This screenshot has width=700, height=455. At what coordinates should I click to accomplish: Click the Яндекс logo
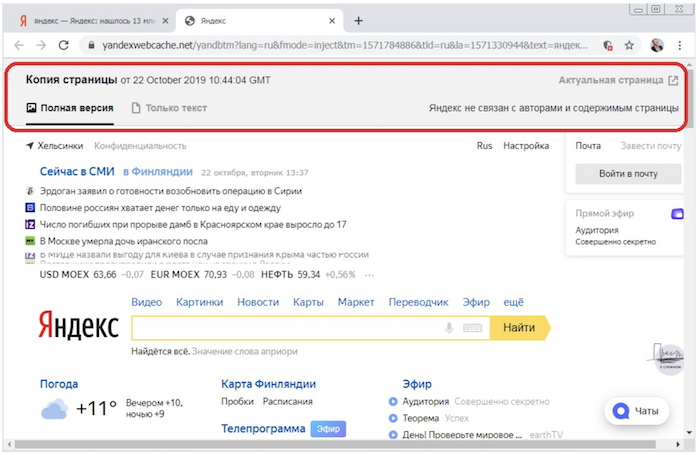click(x=79, y=325)
